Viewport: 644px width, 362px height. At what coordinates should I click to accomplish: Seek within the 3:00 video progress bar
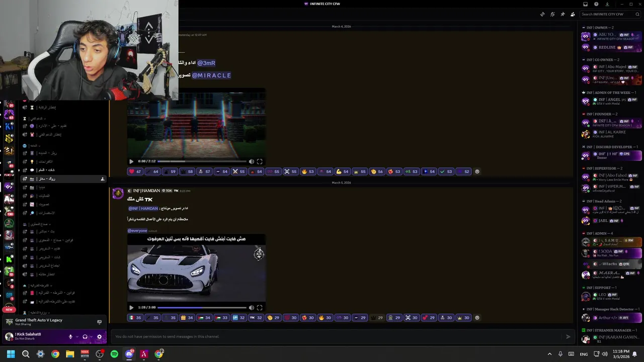click(x=202, y=307)
